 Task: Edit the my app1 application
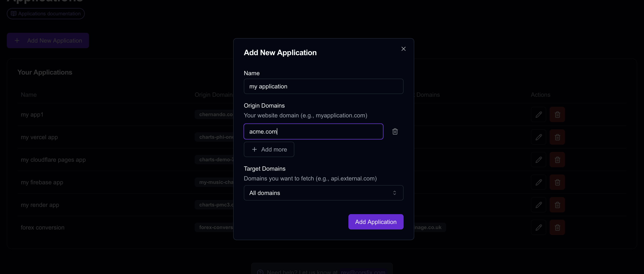point(539,115)
